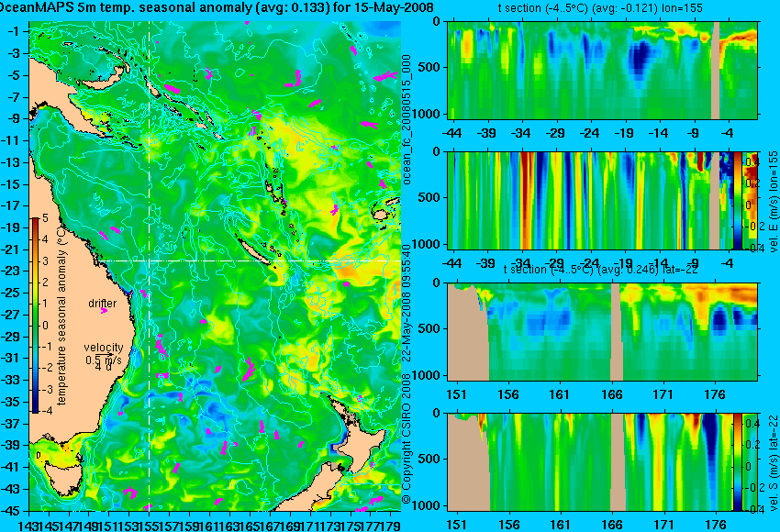Click the 'velocity' legend label
780x532 pixels.
point(104,348)
